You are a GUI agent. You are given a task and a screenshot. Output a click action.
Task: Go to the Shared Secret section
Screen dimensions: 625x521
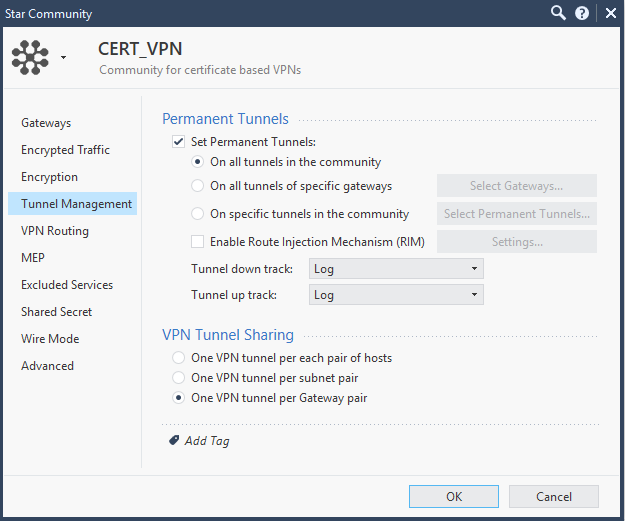click(57, 312)
